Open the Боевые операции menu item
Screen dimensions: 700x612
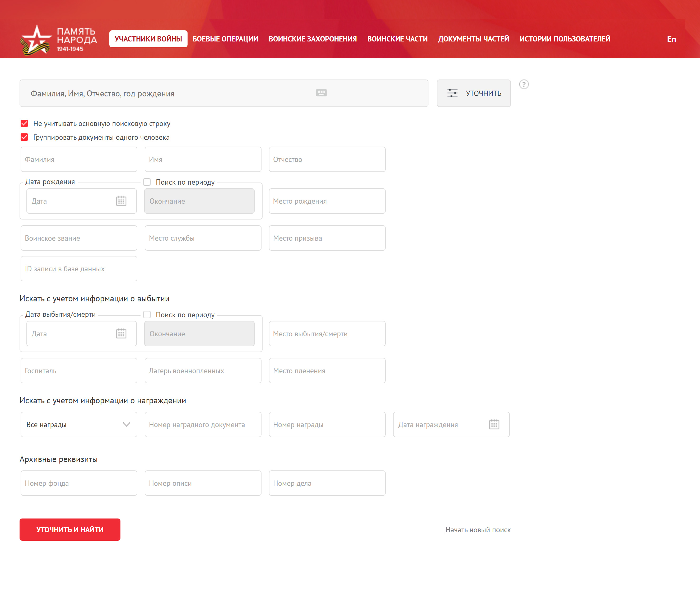click(225, 39)
